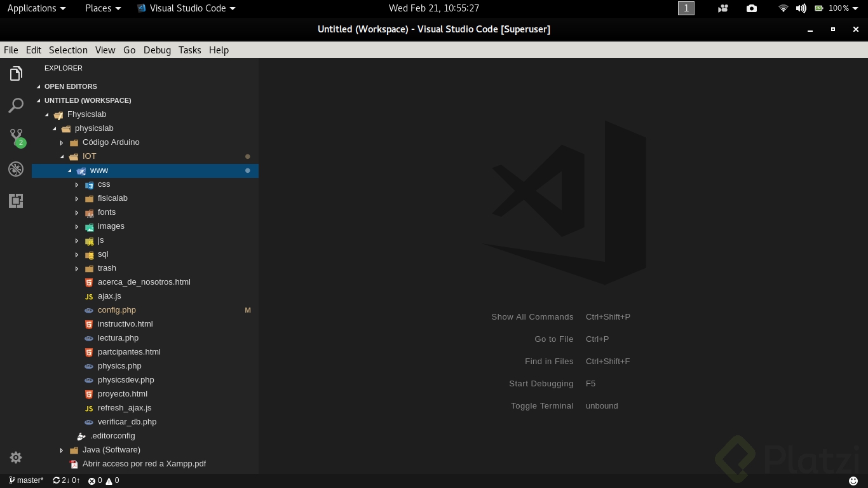Collapse the www folder
Image resolution: width=868 pixels, height=488 pixels.
[x=145, y=170]
